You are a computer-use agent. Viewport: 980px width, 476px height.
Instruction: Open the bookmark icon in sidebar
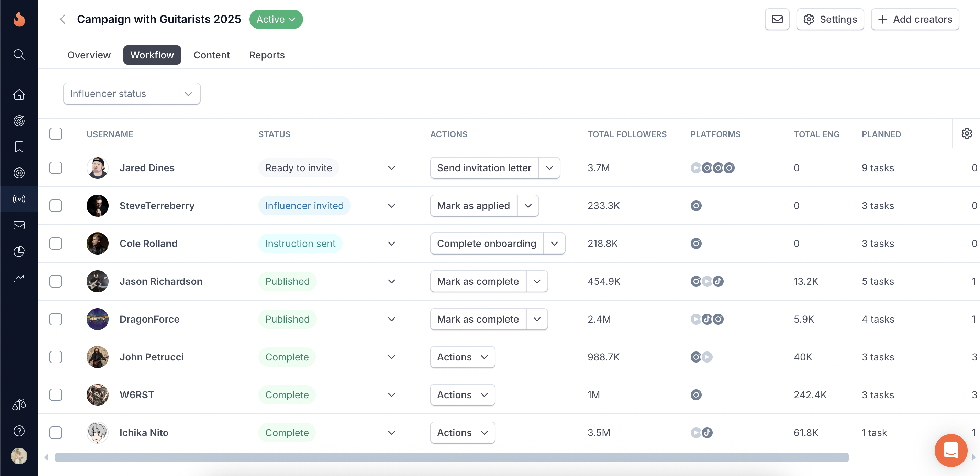(x=19, y=147)
